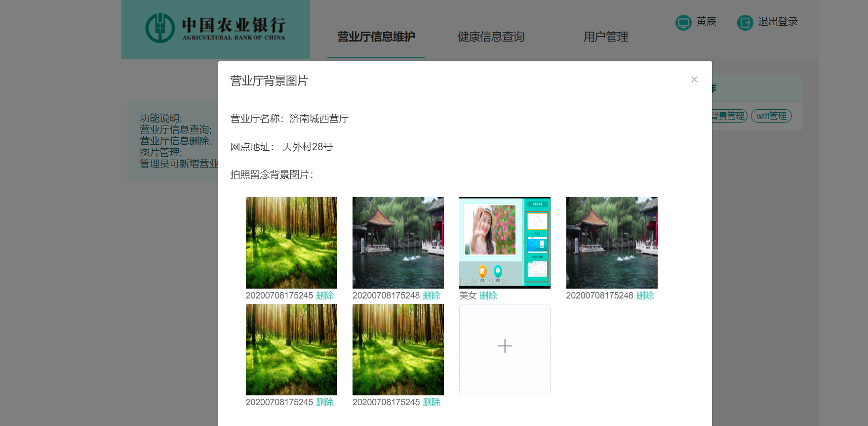This screenshot has height=426, width=868.
Task: Click the plus icon to upload image
Action: 505,346
